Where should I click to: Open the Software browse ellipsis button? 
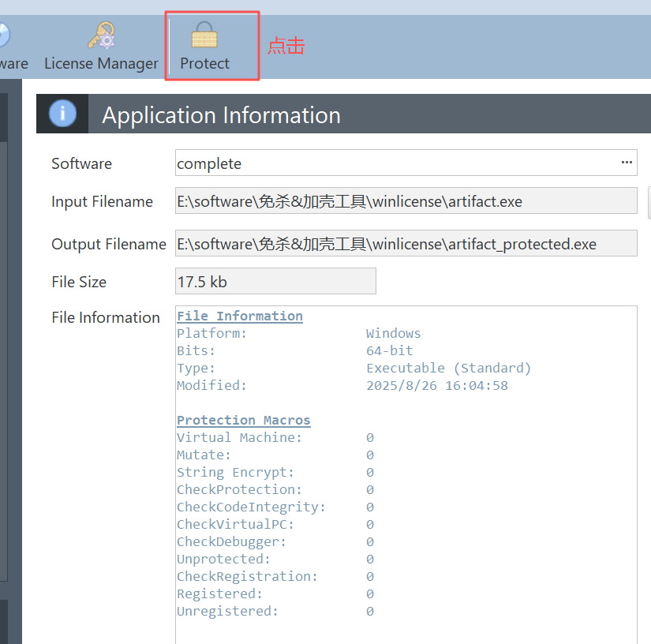627,163
